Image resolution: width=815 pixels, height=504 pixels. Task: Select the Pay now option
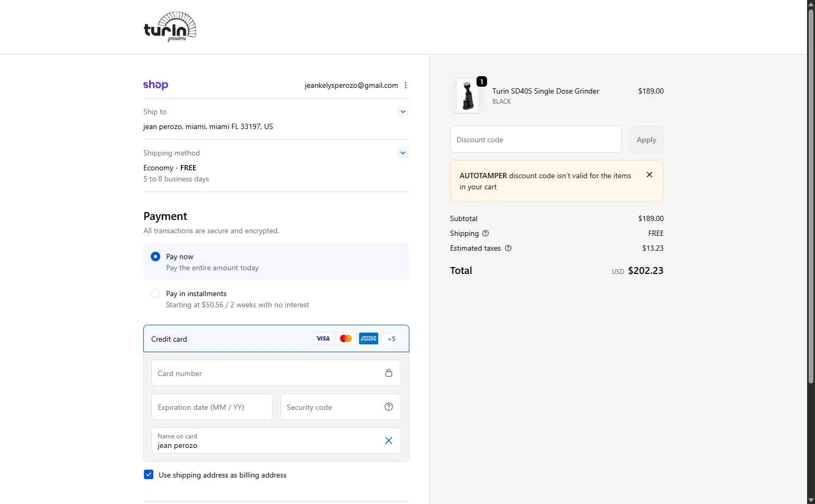click(x=155, y=256)
